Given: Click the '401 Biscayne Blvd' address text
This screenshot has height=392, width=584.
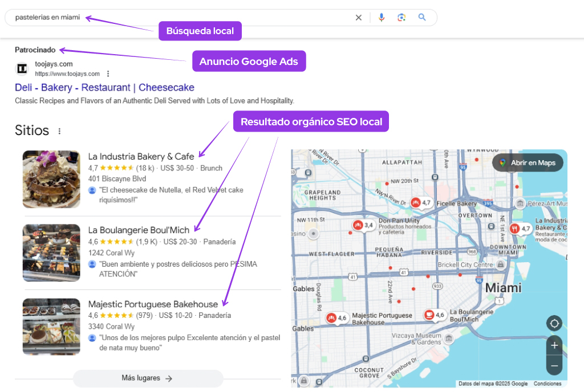Looking at the screenshot, I should [117, 178].
